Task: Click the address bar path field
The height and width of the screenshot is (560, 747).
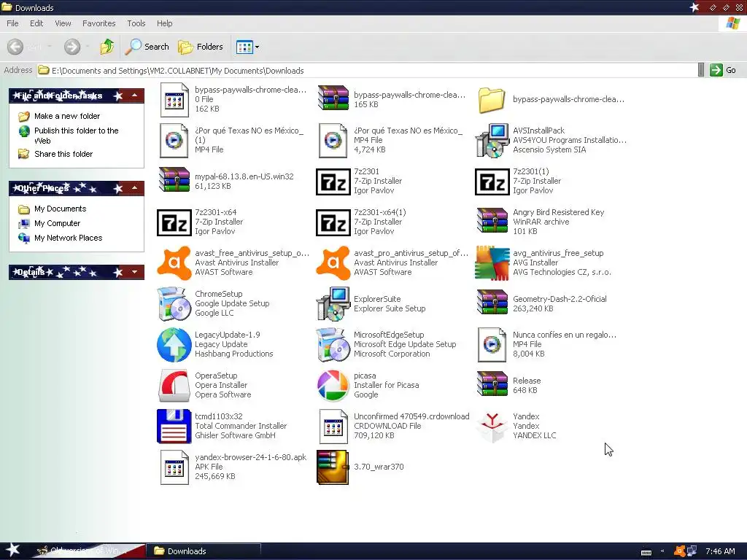Action: (367, 71)
